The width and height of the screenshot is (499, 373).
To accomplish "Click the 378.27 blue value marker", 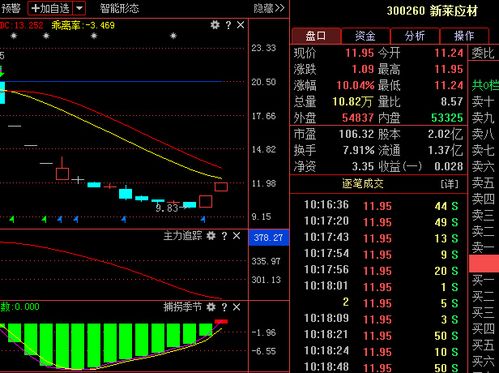I will [x=268, y=238].
